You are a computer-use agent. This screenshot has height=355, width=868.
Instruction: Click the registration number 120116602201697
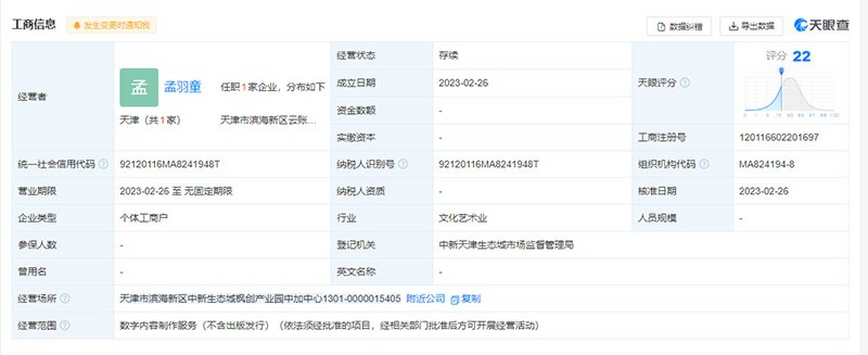click(x=779, y=137)
